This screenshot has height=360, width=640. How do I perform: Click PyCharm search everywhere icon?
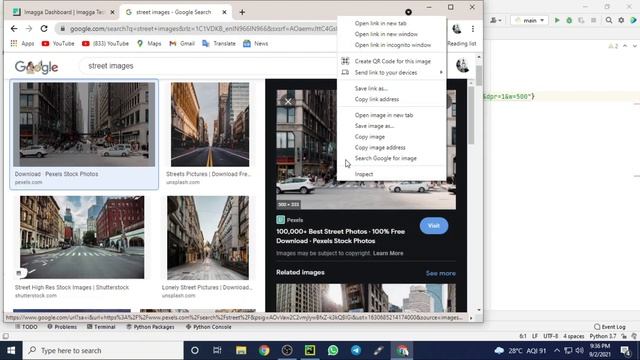click(x=609, y=20)
